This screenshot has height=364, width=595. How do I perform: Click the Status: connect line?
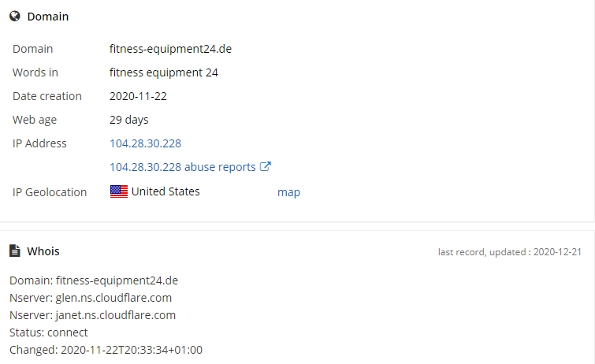(49, 332)
